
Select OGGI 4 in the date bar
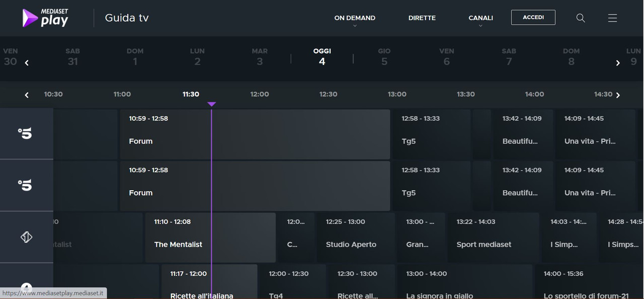coord(322,57)
